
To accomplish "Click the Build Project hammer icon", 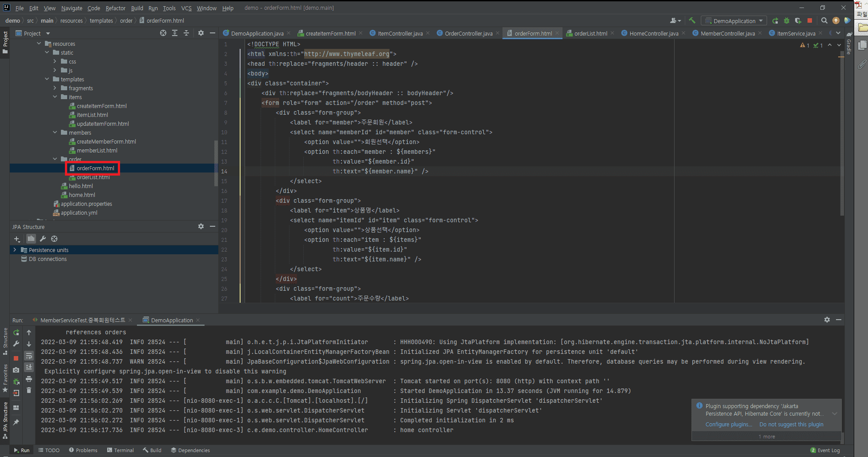I will click(x=692, y=20).
